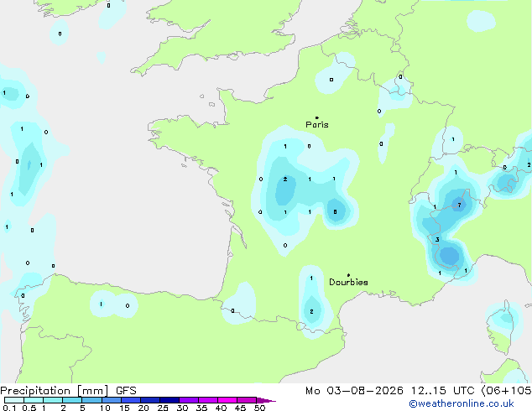Pick the 0.1–0.5 mm legend color swatch
The width and height of the screenshot is (532, 411).
click(x=14, y=400)
